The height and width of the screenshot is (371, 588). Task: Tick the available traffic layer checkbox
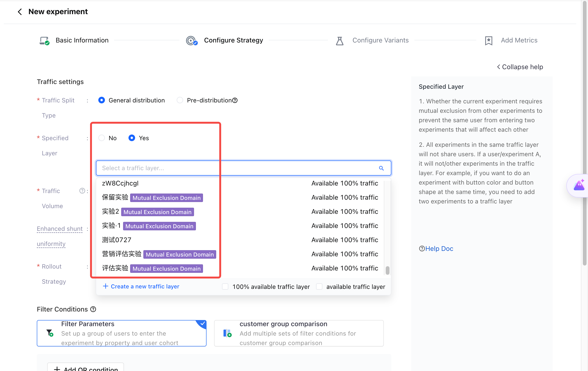[319, 286]
